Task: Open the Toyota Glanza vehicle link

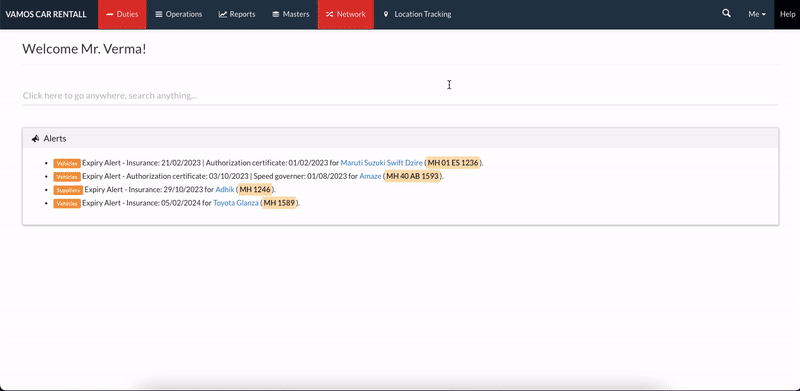Action: pos(236,203)
